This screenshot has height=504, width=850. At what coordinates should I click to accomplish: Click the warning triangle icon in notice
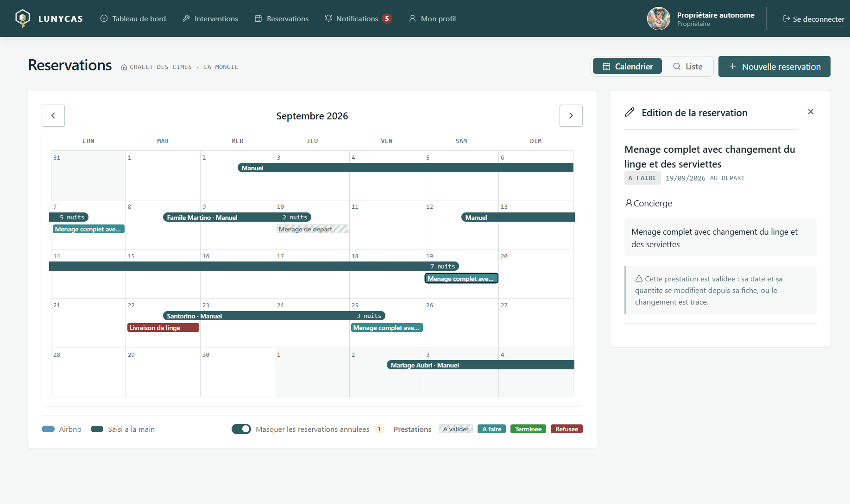click(x=639, y=279)
